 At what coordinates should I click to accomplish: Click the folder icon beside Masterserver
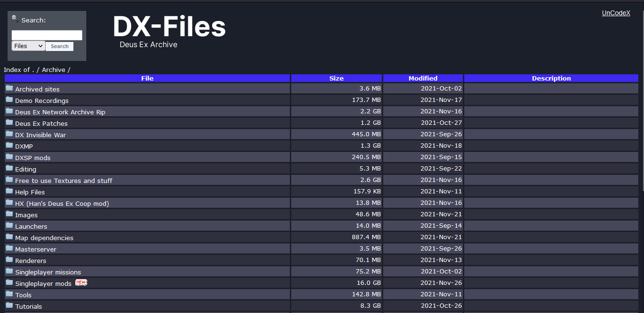[x=10, y=248]
